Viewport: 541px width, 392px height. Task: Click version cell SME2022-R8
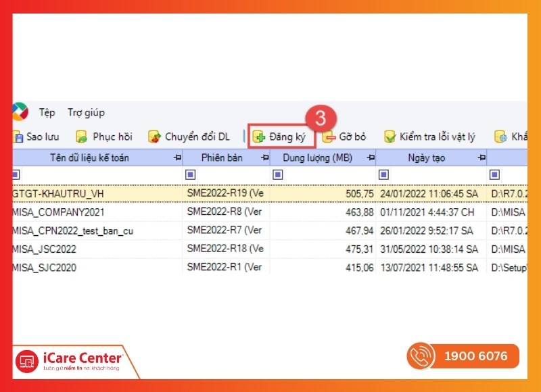[225, 212]
